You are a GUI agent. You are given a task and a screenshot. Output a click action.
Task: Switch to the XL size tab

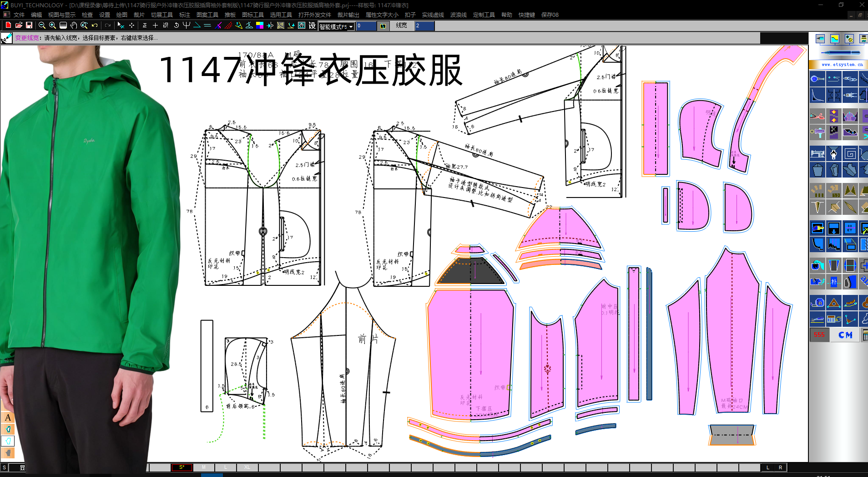247,467
